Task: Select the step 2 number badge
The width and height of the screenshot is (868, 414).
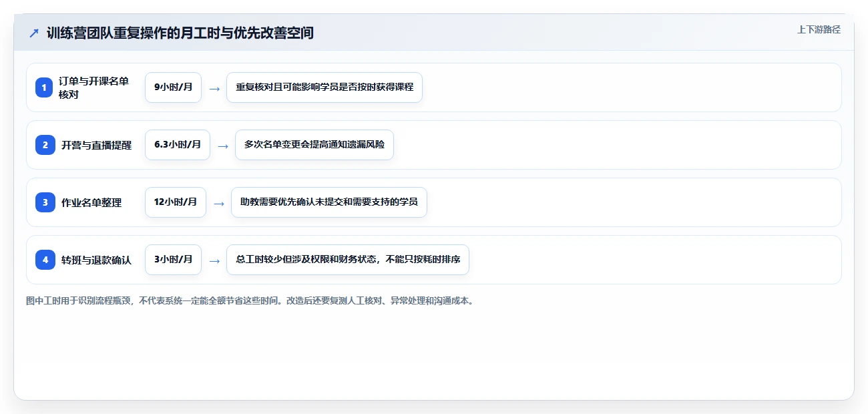Action: tap(45, 145)
